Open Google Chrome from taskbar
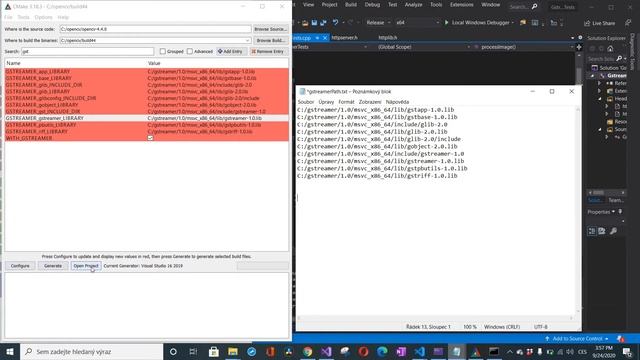This screenshot has width=640, height=360. coord(307,351)
